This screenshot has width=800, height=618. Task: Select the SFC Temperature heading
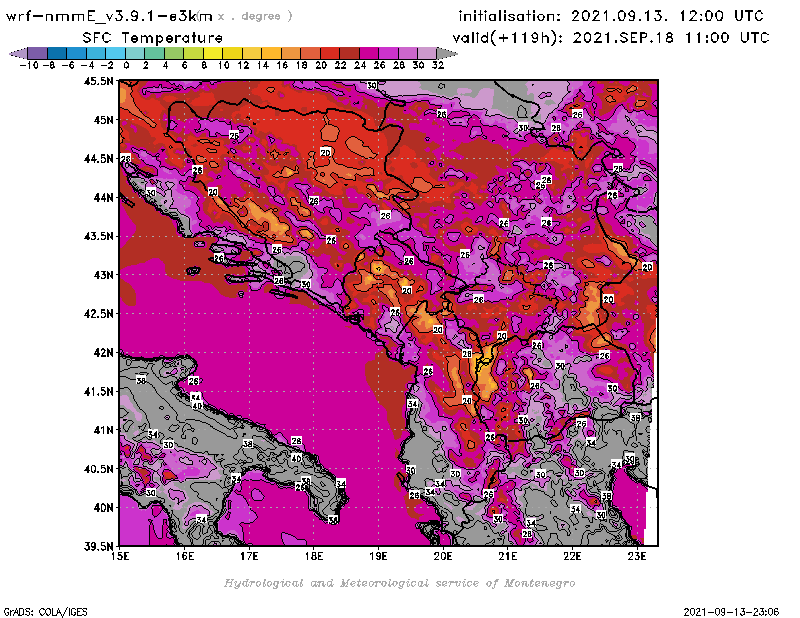[153, 38]
